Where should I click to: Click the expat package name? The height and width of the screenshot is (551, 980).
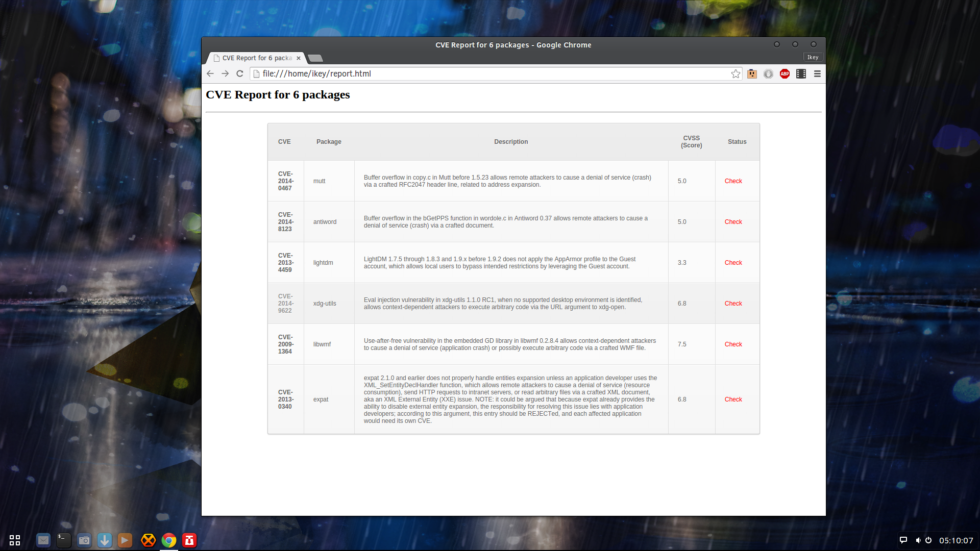[x=321, y=399]
